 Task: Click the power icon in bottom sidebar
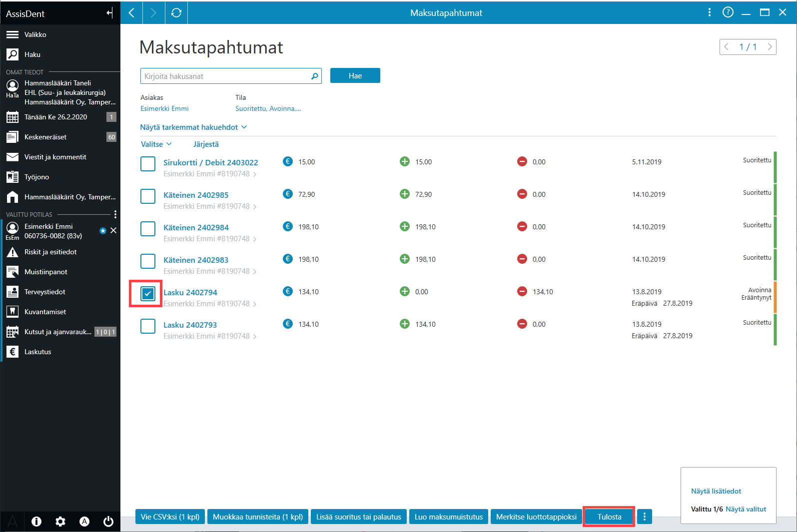point(108,522)
